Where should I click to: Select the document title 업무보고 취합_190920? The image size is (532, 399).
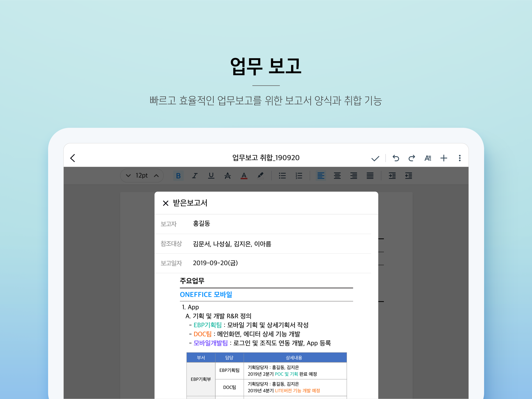pyautogui.click(x=266, y=158)
